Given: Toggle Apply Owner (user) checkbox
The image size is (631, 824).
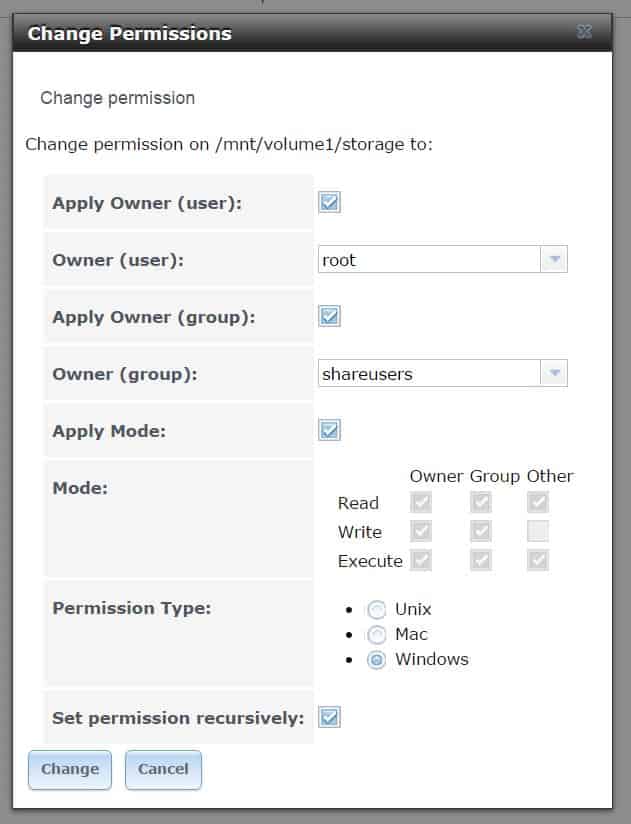Looking at the screenshot, I should pyautogui.click(x=329, y=203).
